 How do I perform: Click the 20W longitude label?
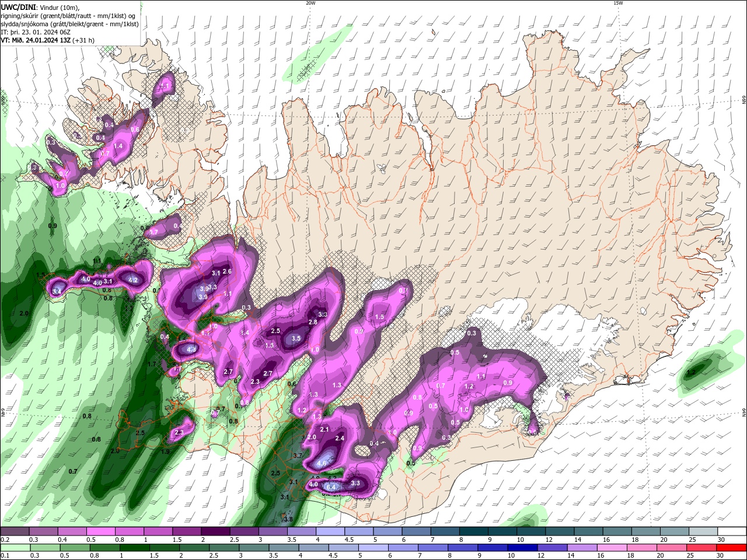(x=310, y=3)
